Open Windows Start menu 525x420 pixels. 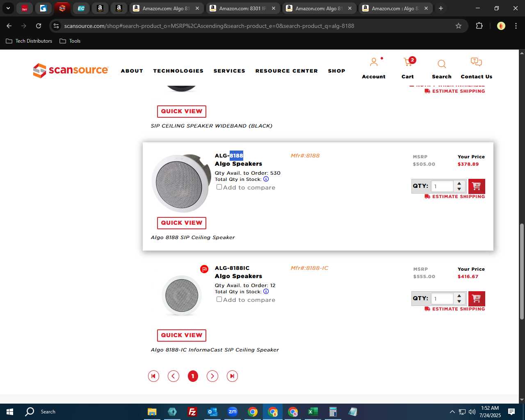10,412
